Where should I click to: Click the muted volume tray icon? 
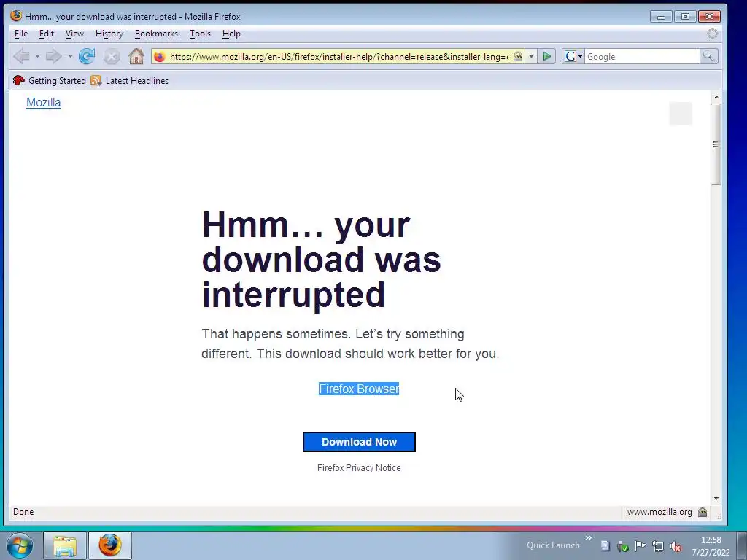pos(675,546)
